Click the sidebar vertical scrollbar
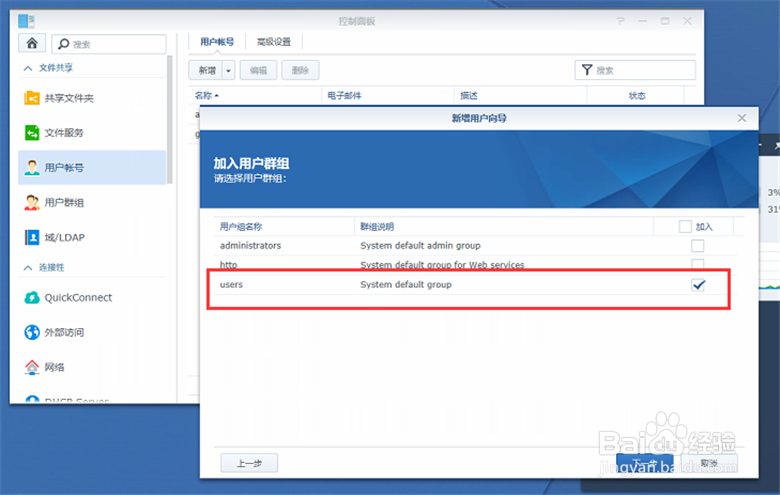This screenshot has height=495, width=780. (170, 119)
